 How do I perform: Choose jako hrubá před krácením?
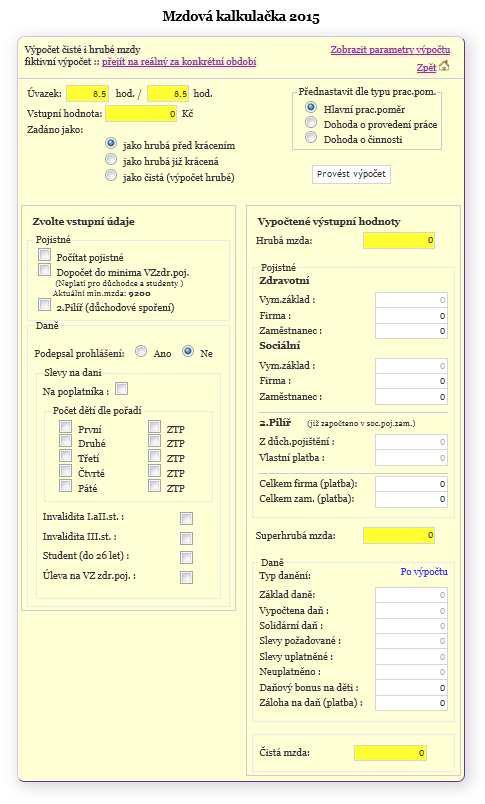coord(111,144)
